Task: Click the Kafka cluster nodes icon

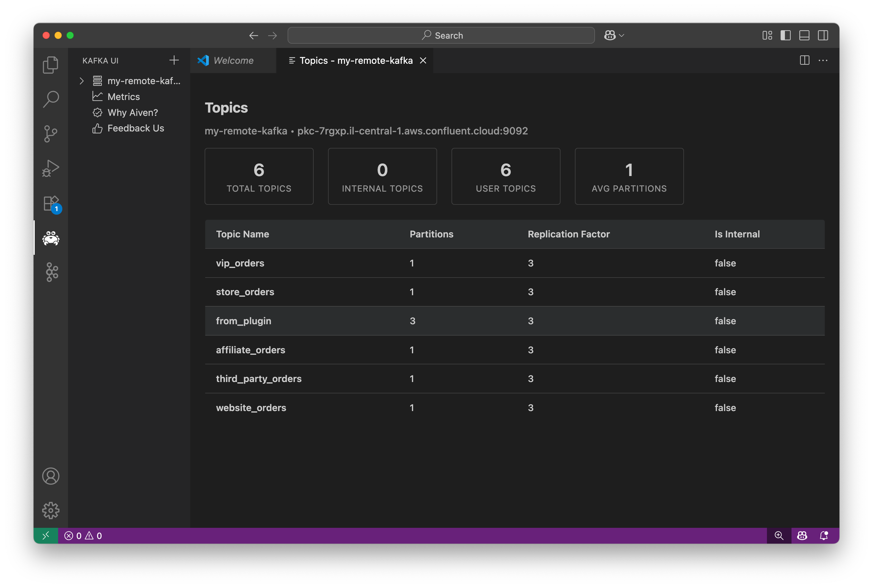Action: tap(52, 272)
